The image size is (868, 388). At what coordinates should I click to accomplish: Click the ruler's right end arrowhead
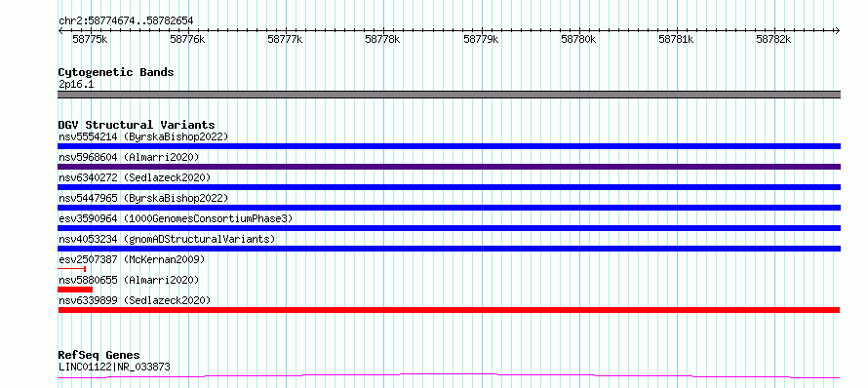tap(838, 31)
